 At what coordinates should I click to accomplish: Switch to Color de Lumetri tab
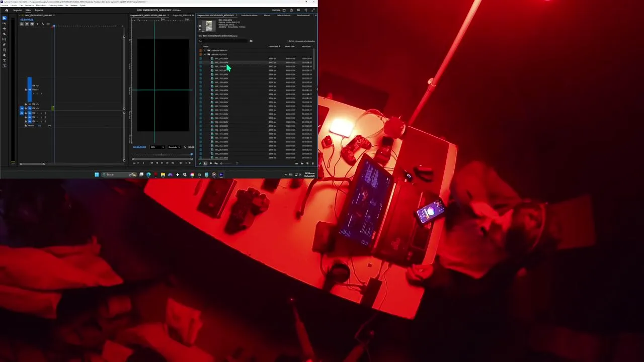pos(284,15)
